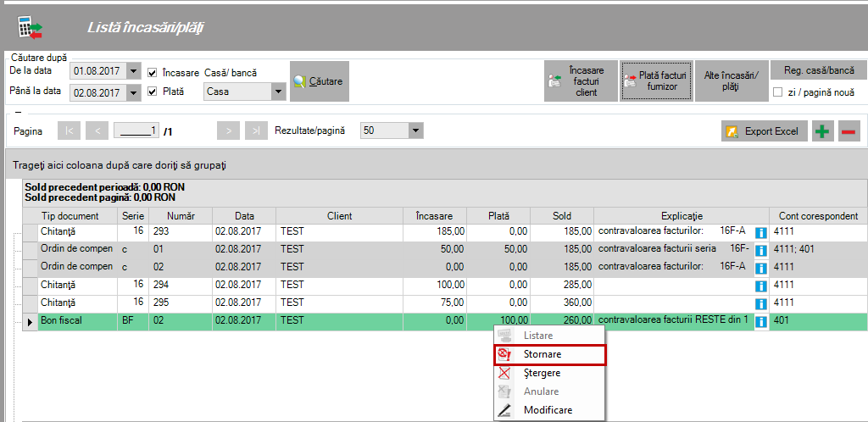This screenshot has height=422, width=868.
Task: Click the Căutare search button
Action: tap(320, 81)
